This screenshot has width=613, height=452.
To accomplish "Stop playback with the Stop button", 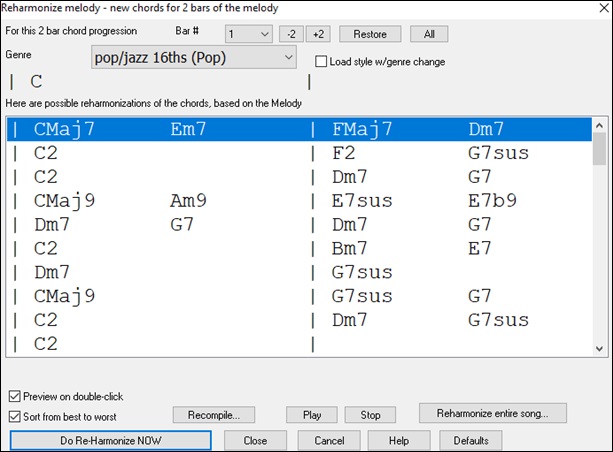I will pyautogui.click(x=370, y=415).
